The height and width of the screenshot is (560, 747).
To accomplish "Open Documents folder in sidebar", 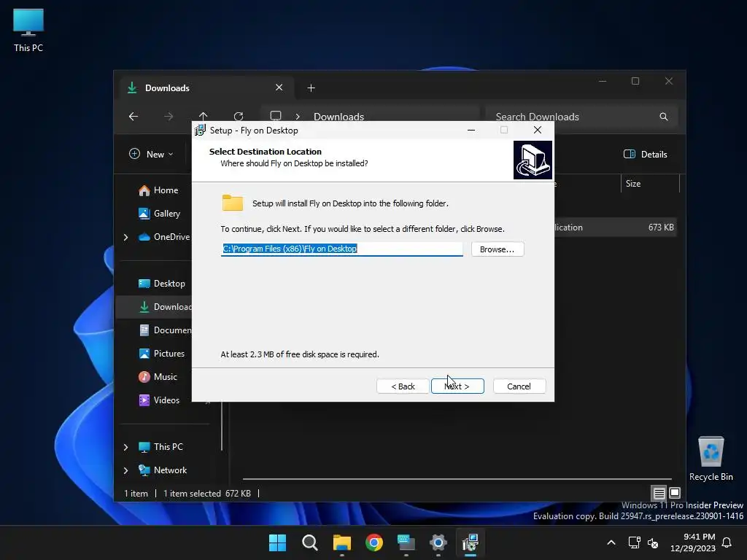I will pos(164,330).
